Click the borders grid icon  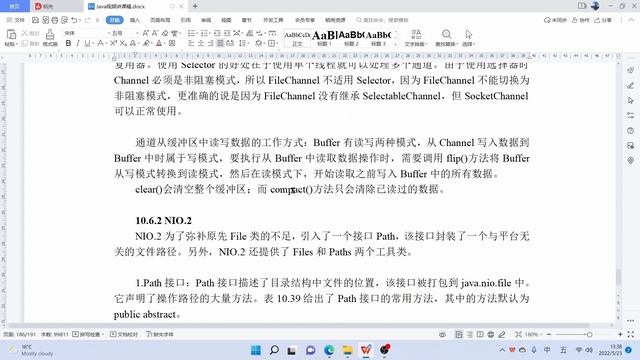[x=271, y=43]
